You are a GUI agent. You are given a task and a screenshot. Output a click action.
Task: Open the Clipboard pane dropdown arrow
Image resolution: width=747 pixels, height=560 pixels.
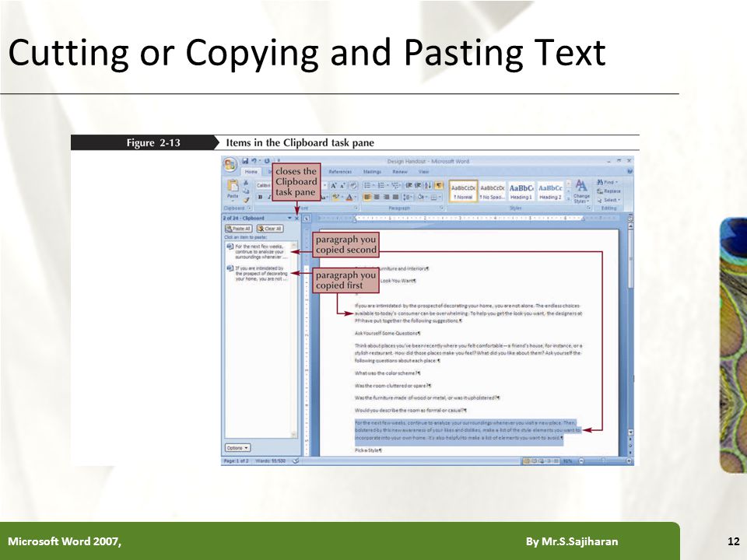pyautogui.click(x=289, y=218)
